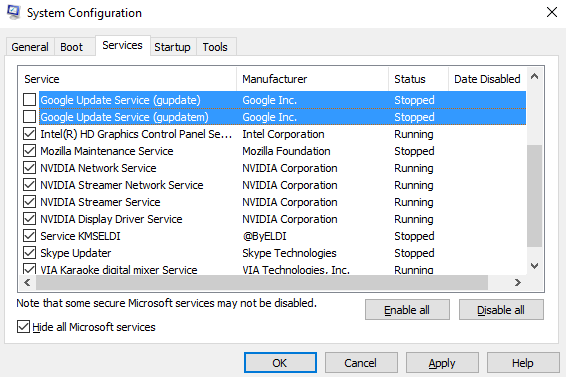Screen dimensions: 566x377
Task: Toggle NVIDIA Streamer Service checkbox
Action: coord(29,202)
